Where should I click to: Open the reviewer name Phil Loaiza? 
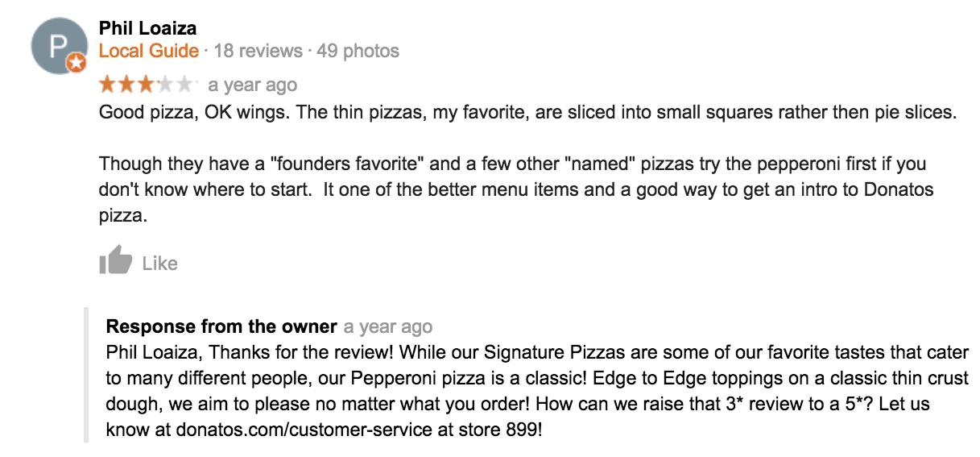click(147, 28)
